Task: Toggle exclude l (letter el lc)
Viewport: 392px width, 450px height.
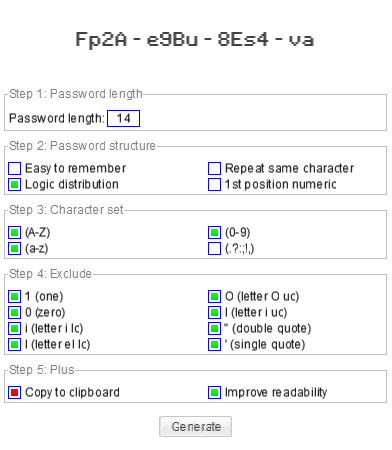Action: pos(14,344)
